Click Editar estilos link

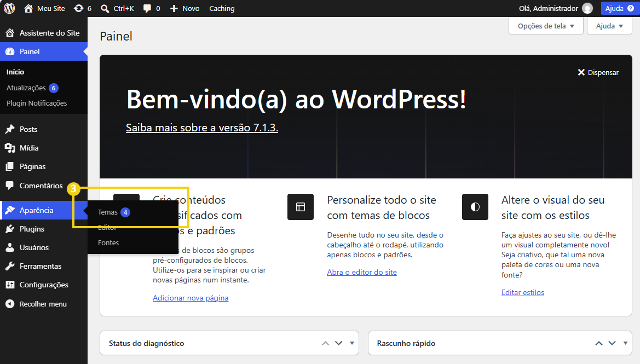pyautogui.click(x=522, y=292)
